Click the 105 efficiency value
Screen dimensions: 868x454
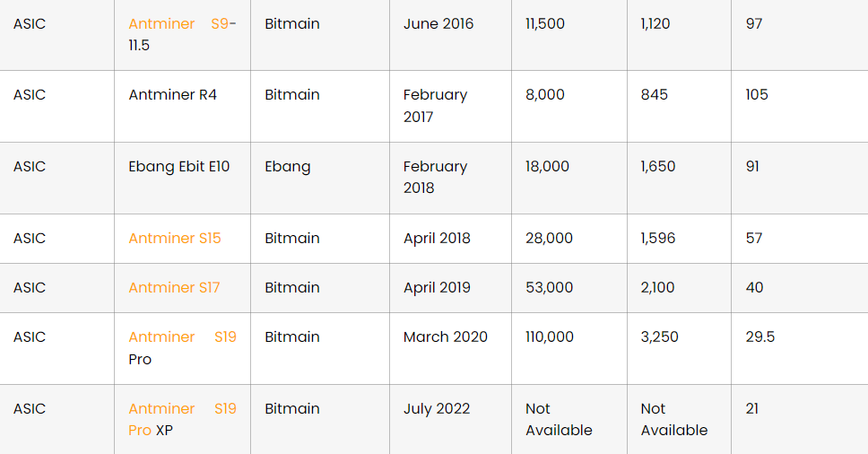coord(756,95)
